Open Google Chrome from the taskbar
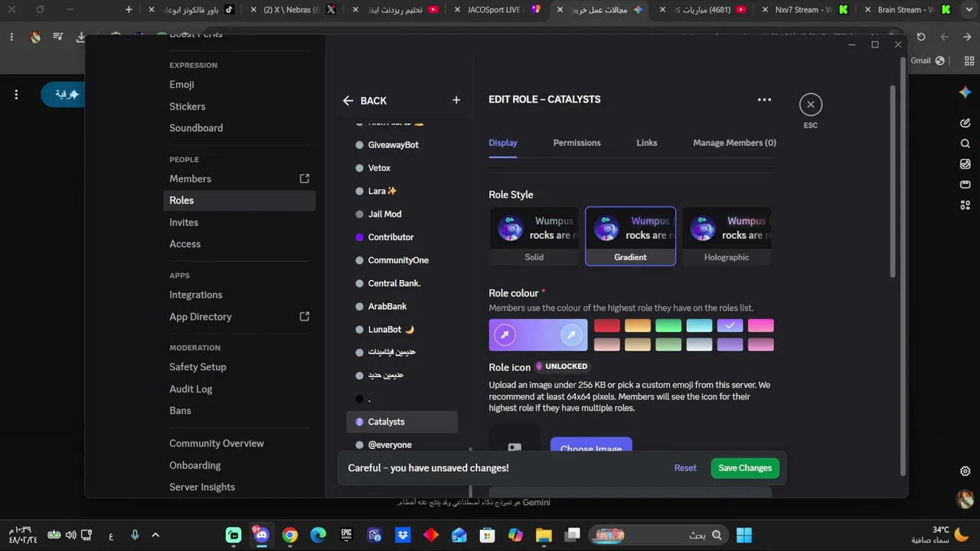Viewport: 980px width, 551px height. (x=289, y=536)
